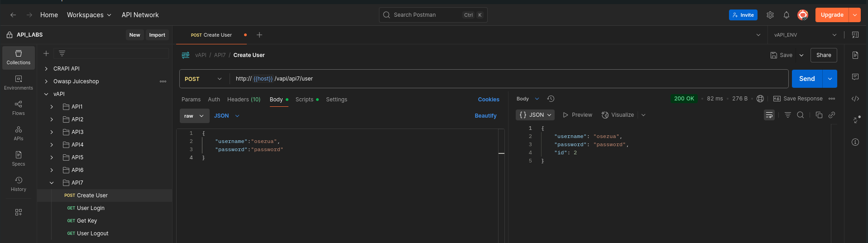Image resolution: width=868 pixels, height=243 pixels.
Task: Click the blue Send button
Action: pos(807,79)
